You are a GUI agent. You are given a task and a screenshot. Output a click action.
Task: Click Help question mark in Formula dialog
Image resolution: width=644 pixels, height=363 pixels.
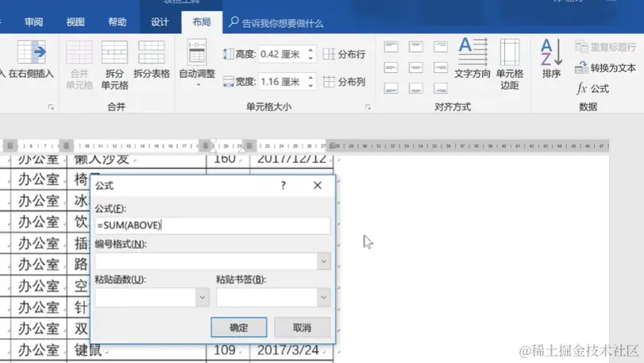(283, 186)
